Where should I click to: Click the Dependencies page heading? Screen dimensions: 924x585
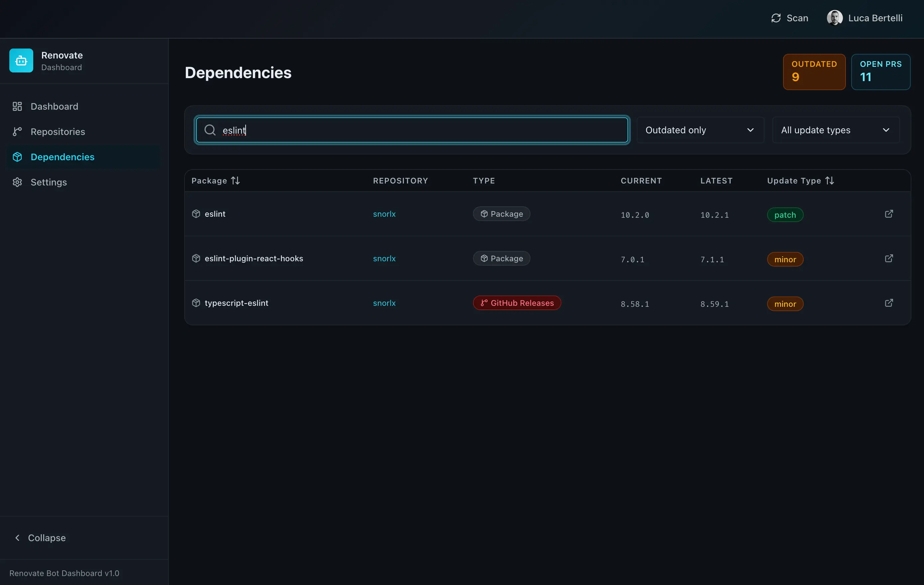tap(238, 72)
